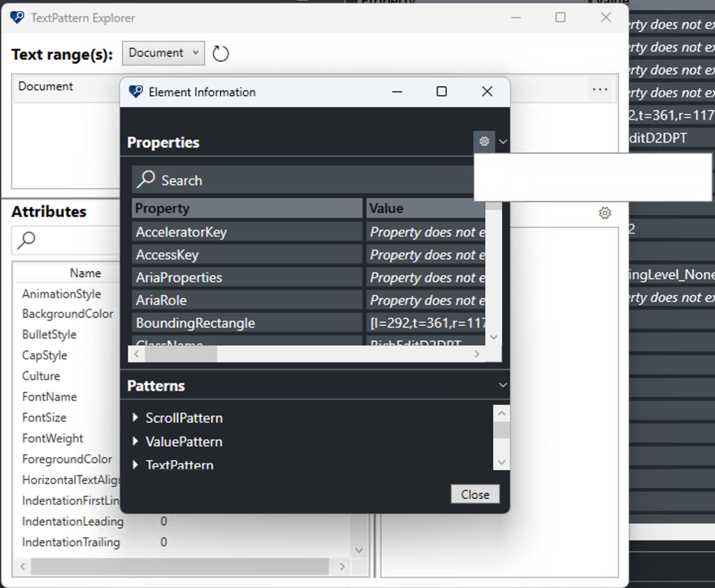Click inside the Properties search box
This screenshot has height=588, width=715.
(264, 180)
